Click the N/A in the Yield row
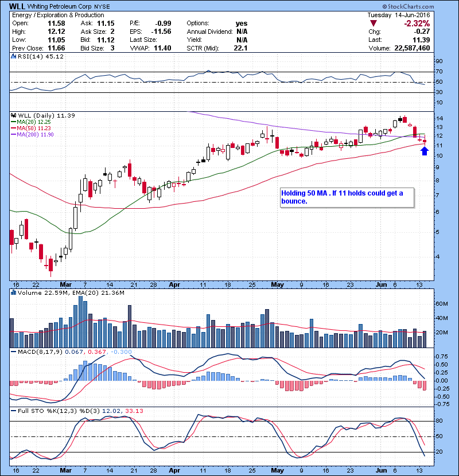 242,40
